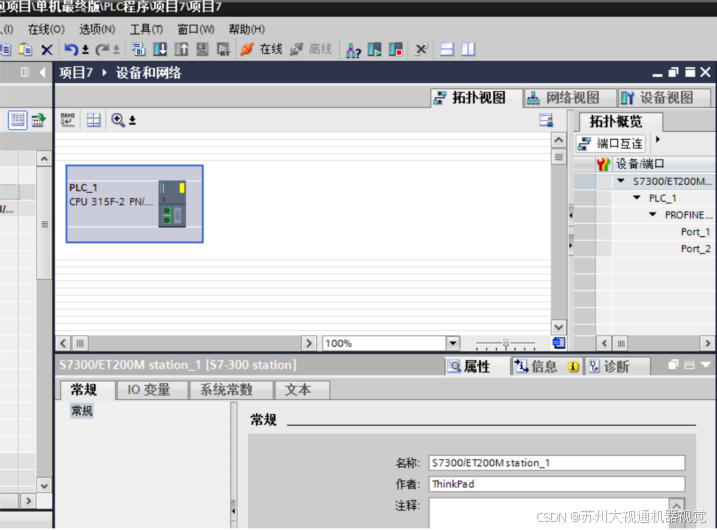Split editor space horizontally

(x=447, y=49)
